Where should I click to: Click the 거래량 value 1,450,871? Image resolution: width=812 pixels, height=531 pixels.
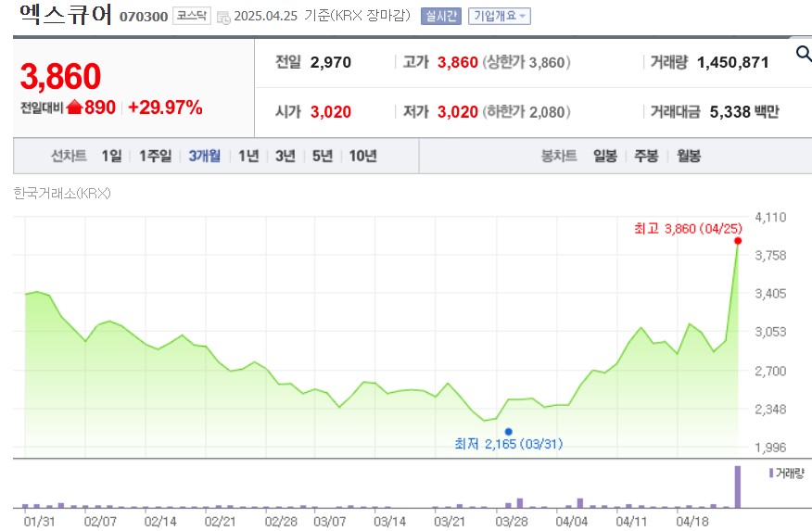[x=733, y=62]
